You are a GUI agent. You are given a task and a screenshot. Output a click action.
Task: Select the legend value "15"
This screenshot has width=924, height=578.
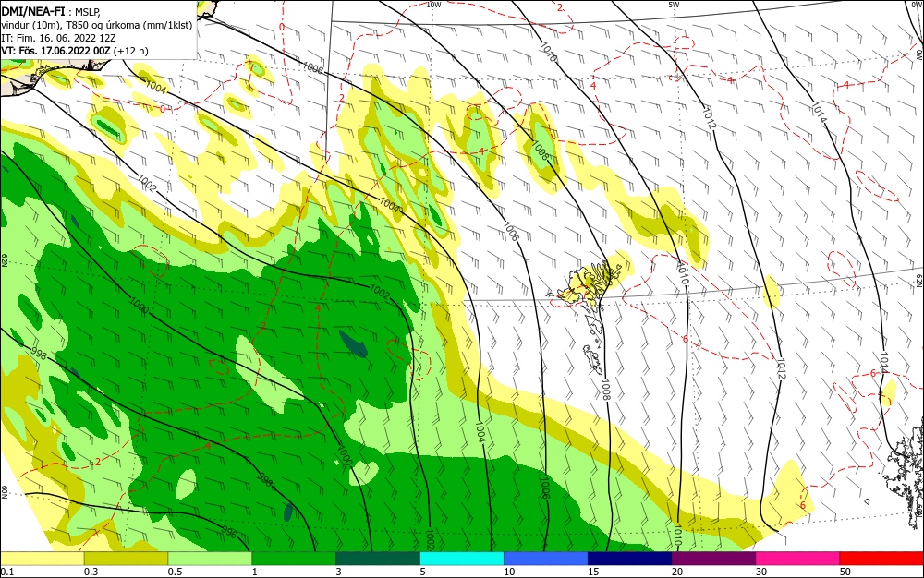[593, 572]
